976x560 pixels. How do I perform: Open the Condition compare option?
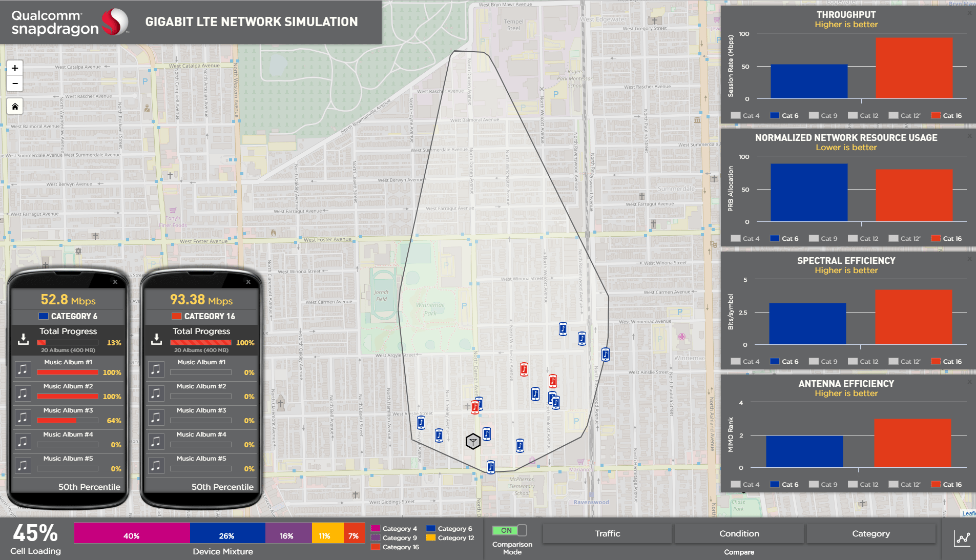739,534
